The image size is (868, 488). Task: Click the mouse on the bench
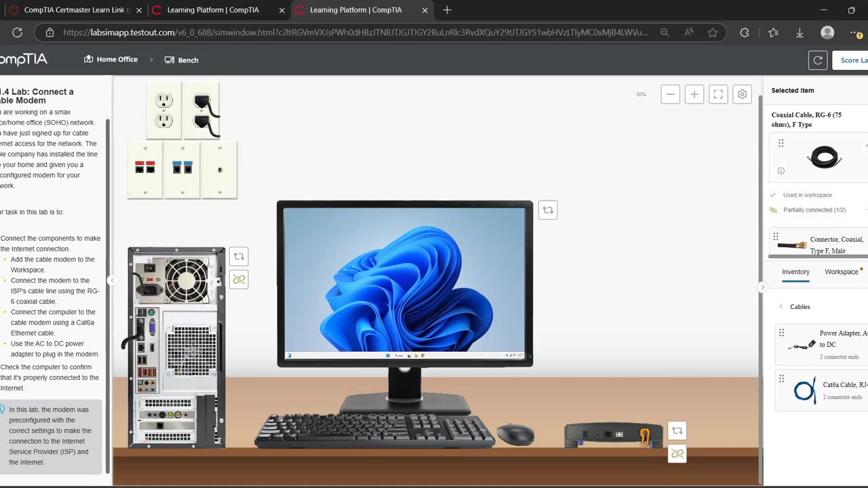(515, 434)
